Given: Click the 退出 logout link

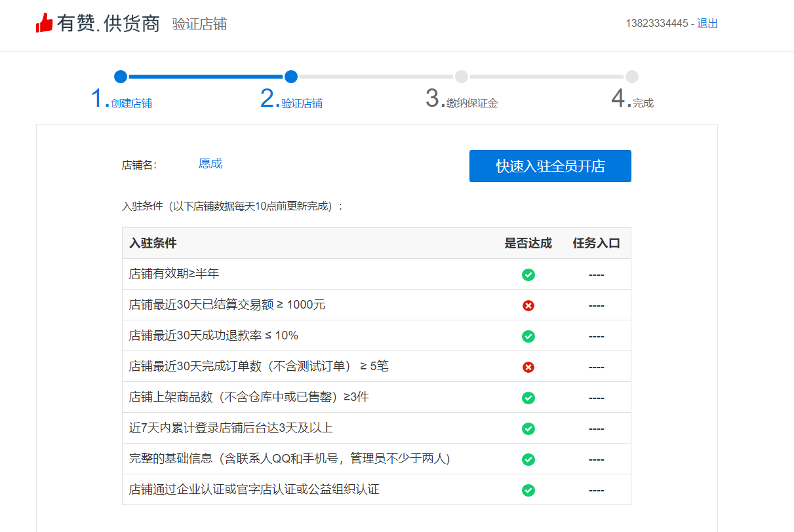Looking at the screenshot, I should coord(707,24).
